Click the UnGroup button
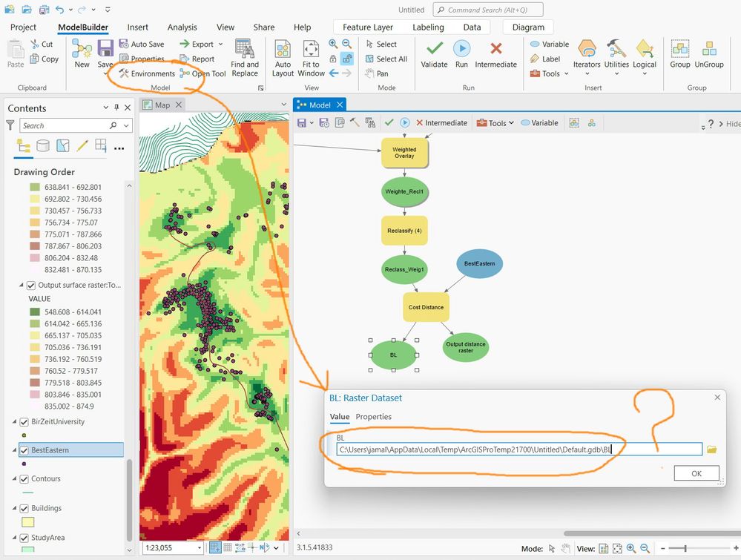741x560 pixels. click(x=709, y=54)
